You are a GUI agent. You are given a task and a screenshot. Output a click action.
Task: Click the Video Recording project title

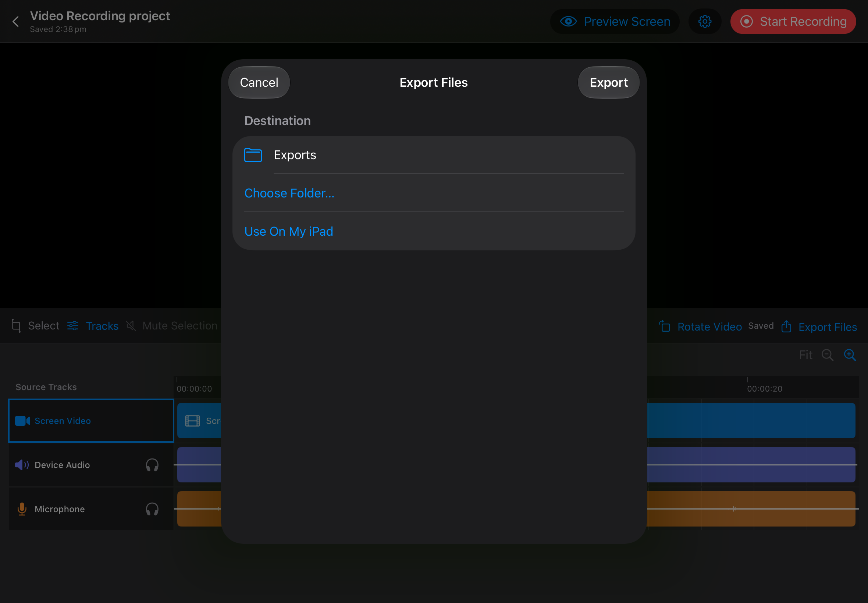pyautogui.click(x=100, y=16)
